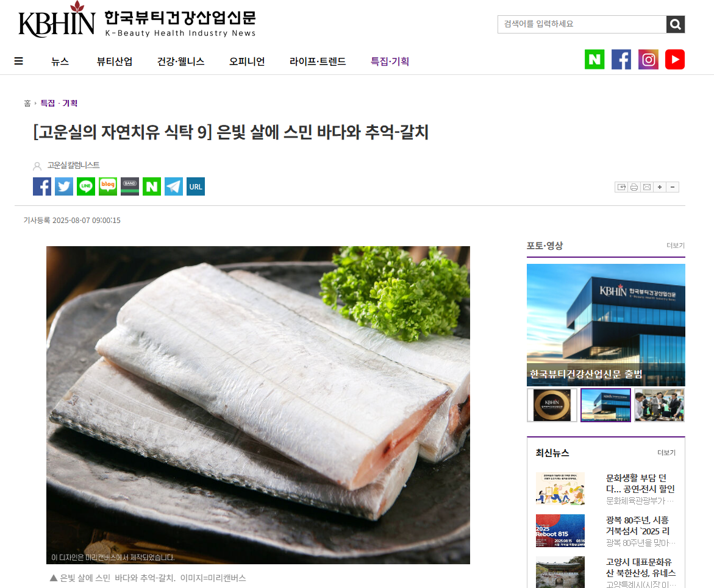The image size is (714, 588).
Task: Share article via LINE
Action: point(85,186)
